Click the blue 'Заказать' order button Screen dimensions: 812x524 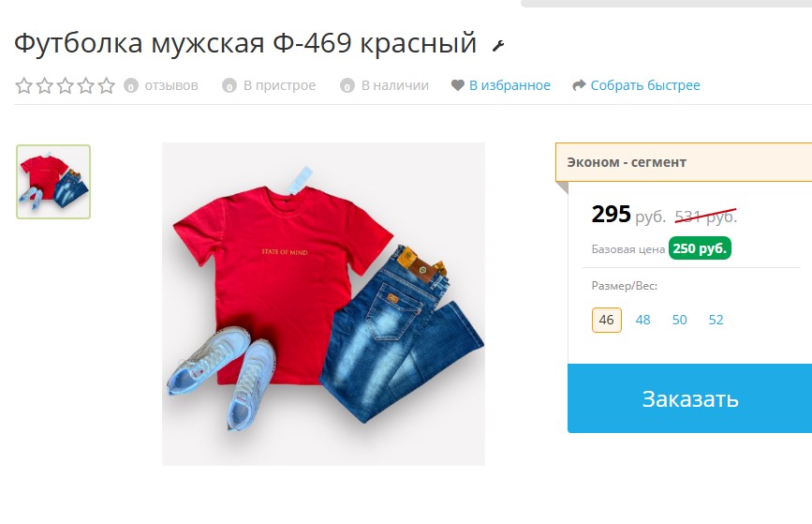(690, 398)
